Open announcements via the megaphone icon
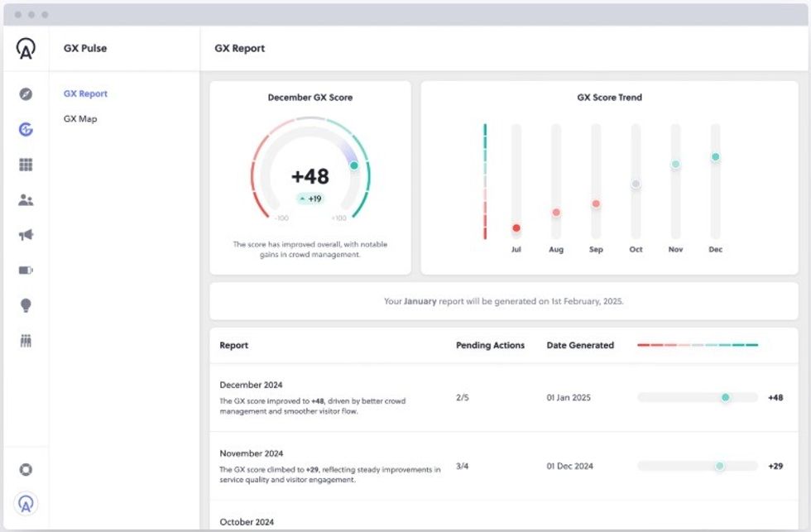Image resolution: width=811 pixels, height=532 pixels. click(x=26, y=234)
